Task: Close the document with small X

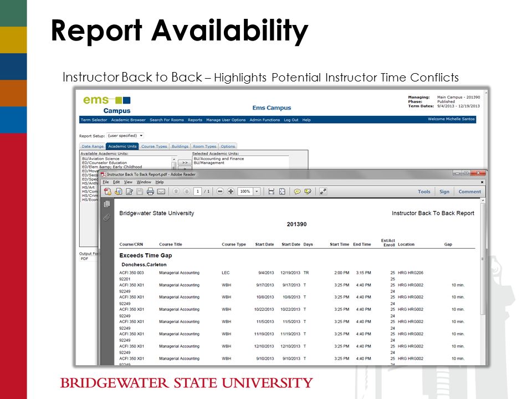Action: 482,182
